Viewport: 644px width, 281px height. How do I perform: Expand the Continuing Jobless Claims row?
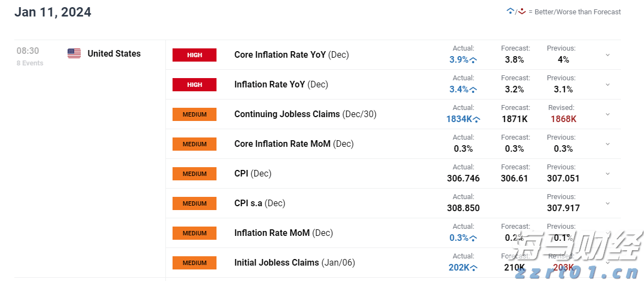[608, 114]
